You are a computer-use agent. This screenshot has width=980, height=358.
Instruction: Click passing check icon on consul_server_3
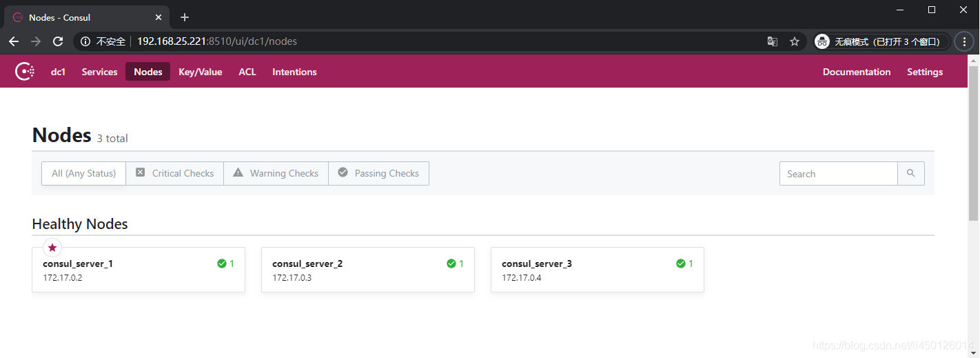pos(681,263)
